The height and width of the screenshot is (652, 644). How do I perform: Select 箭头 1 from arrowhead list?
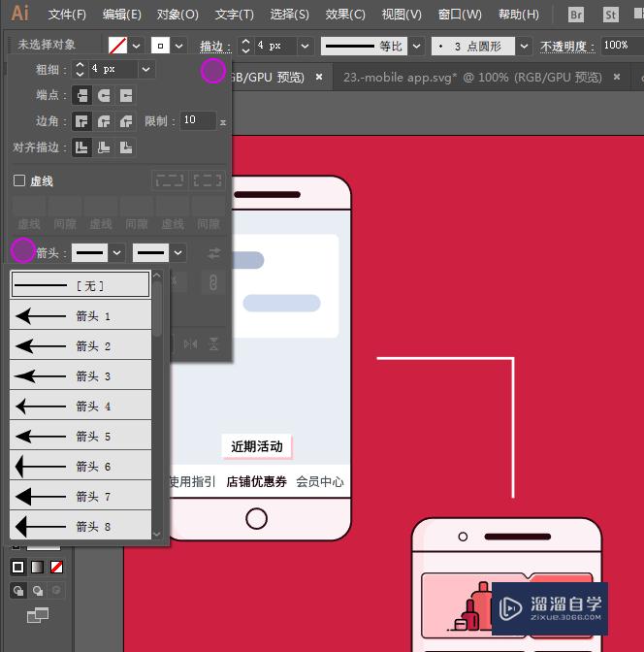(x=80, y=315)
